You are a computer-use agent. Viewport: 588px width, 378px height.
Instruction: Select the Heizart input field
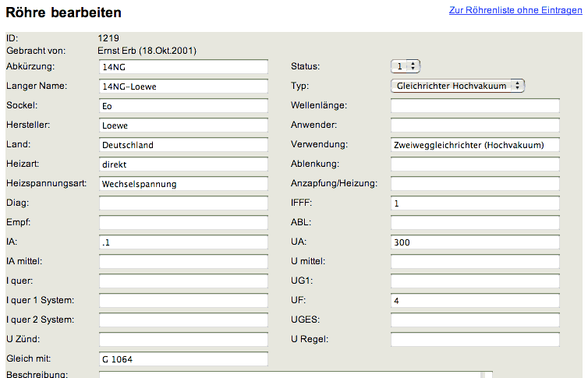(183, 164)
